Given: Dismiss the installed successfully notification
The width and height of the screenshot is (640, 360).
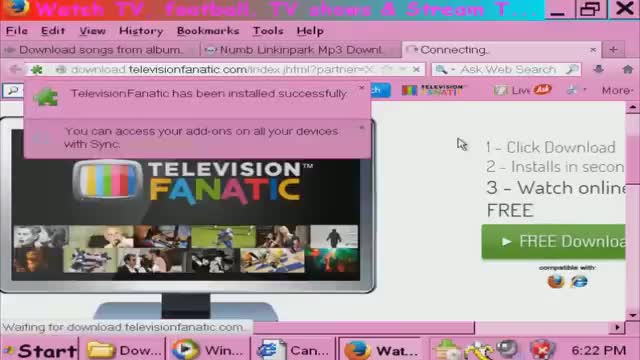Looking at the screenshot, I should coord(361,88).
